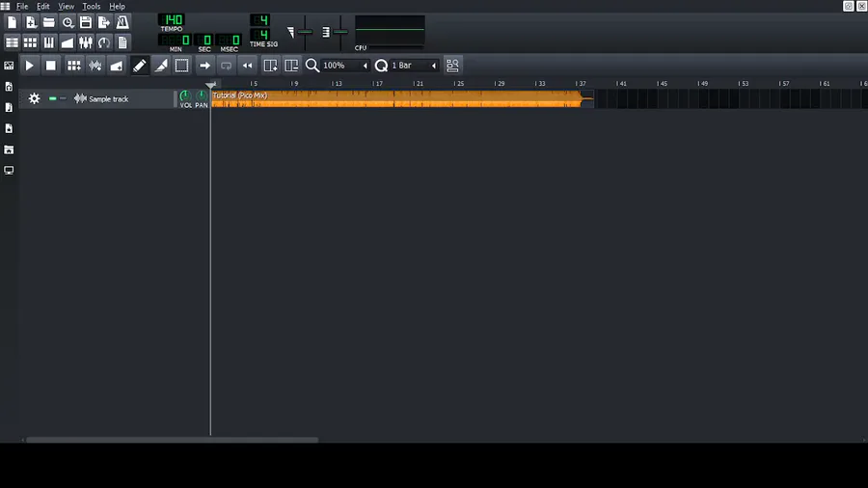Toggle return-to-start after stopping button
The height and width of the screenshot is (488, 868).
(248, 66)
